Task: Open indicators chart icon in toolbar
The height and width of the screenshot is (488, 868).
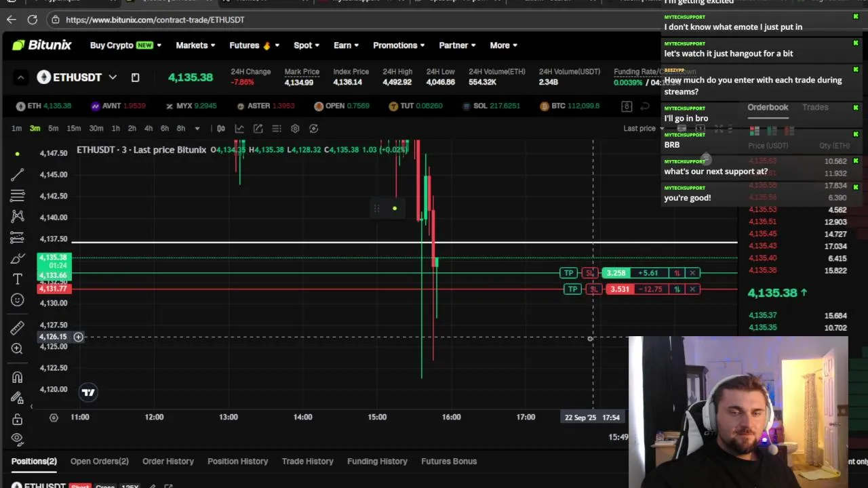Action: [239, 128]
